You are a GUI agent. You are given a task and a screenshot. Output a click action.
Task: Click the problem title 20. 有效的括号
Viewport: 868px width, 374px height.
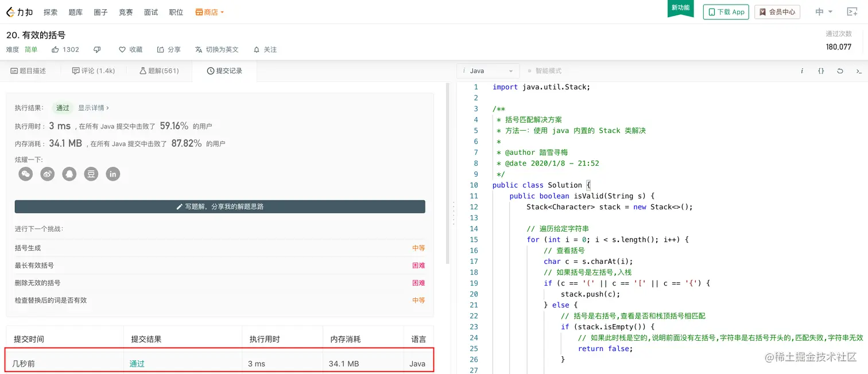pos(36,35)
